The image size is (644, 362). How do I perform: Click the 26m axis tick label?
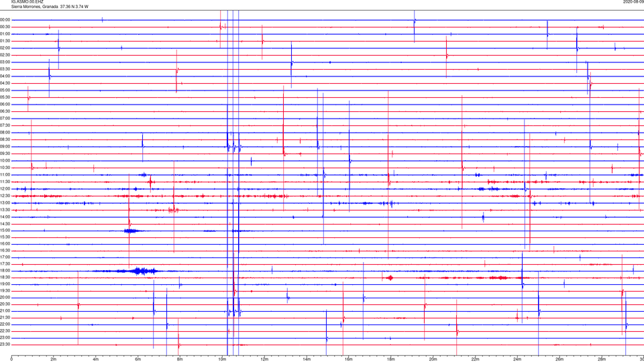pos(559,359)
